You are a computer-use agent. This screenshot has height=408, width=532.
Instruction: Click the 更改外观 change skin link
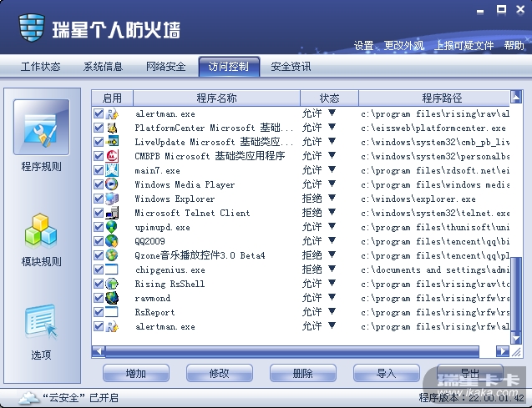pos(403,45)
